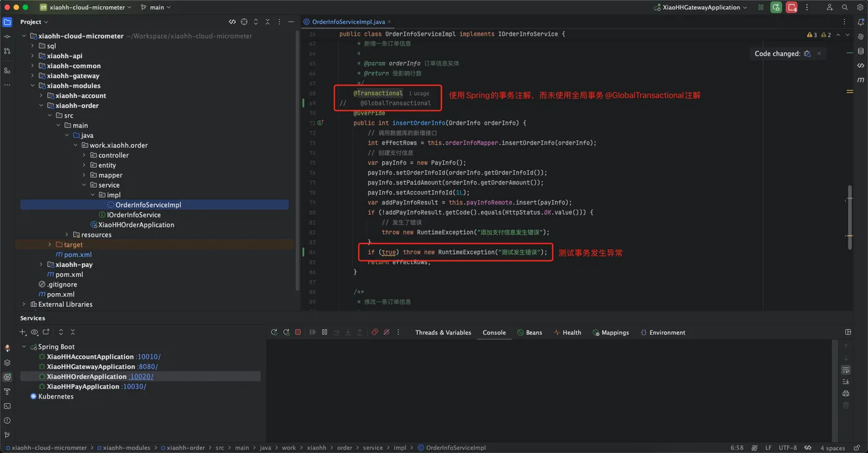Screen dimensions: 868x453
Task: Pause program in debug toolbar
Action: (x=324, y=332)
